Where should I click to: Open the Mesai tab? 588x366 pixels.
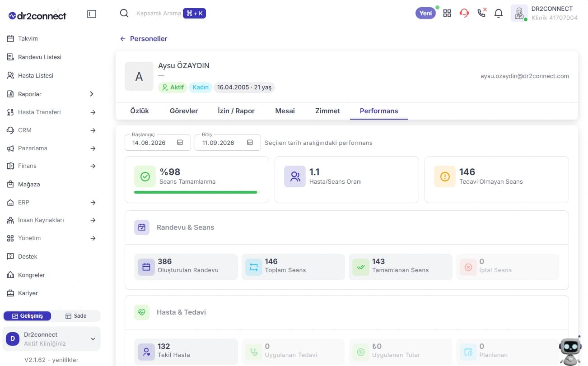point(285,111)
